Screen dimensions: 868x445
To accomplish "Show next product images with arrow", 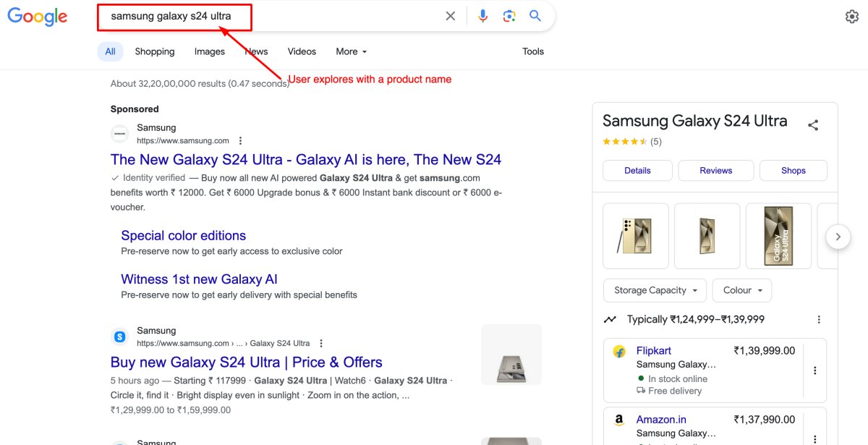I will click(838, 237).
